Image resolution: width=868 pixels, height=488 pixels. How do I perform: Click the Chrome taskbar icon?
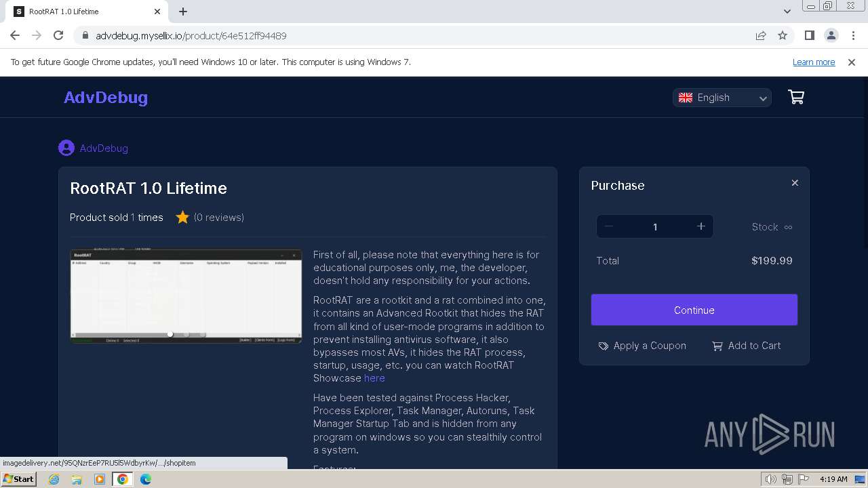122,479
